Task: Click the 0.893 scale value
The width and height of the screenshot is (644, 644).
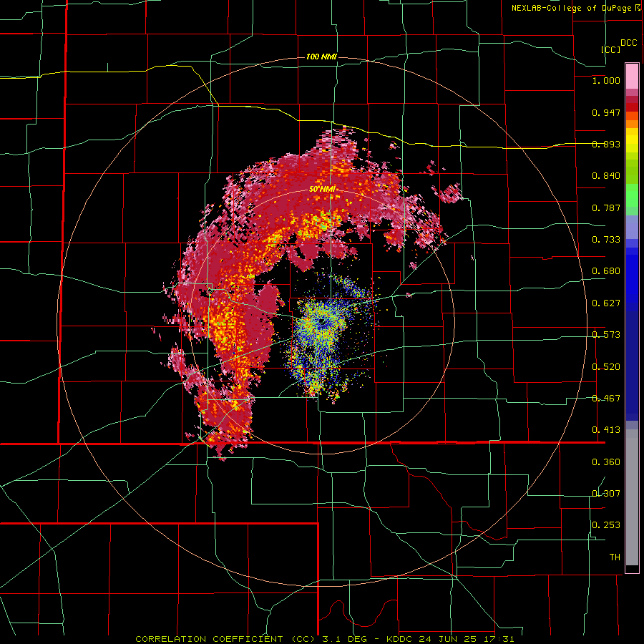Action: point(606,144)
